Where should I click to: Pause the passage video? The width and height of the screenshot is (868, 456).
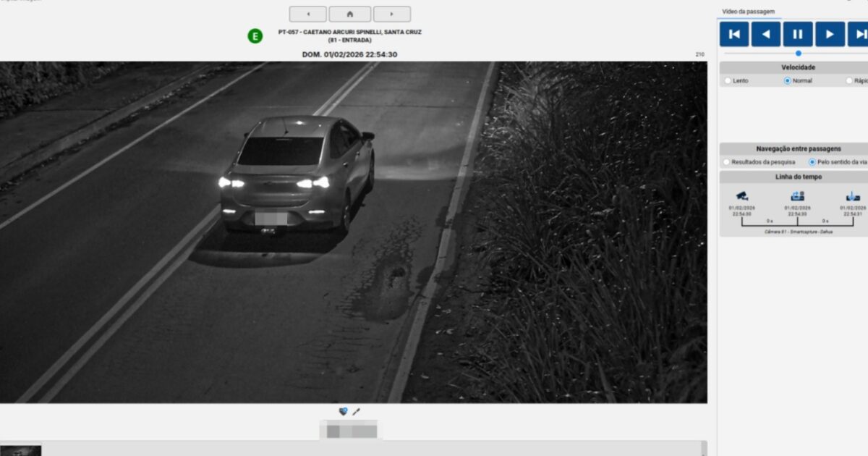pyautogui.click(x=797, y=34)
